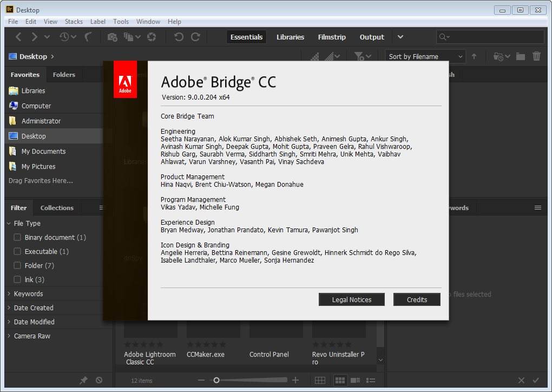The image size is (552, 392).
Task: Switch to view-as-details icon
Action: pyautogui.click(x=355, y=381)
